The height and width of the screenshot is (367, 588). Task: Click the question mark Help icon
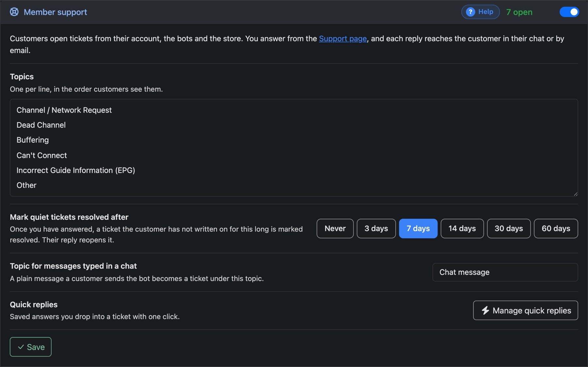coord(470,12)
